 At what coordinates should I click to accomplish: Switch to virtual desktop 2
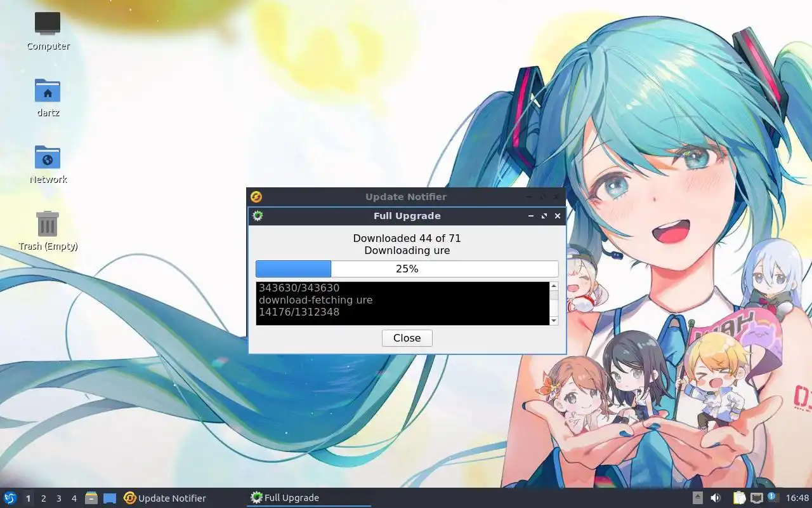pyautogui.click(x=43, y=498)
